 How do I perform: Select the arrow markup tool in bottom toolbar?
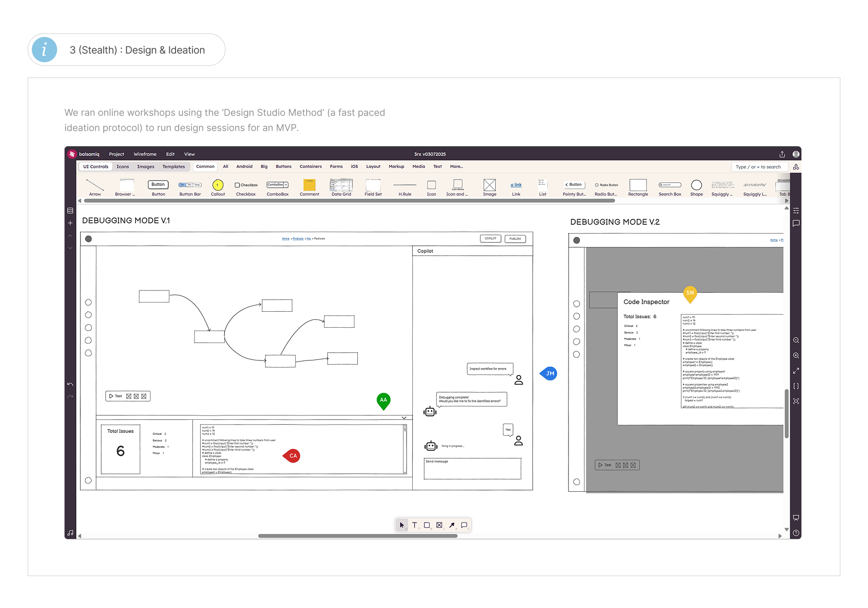tap(452, 525)
